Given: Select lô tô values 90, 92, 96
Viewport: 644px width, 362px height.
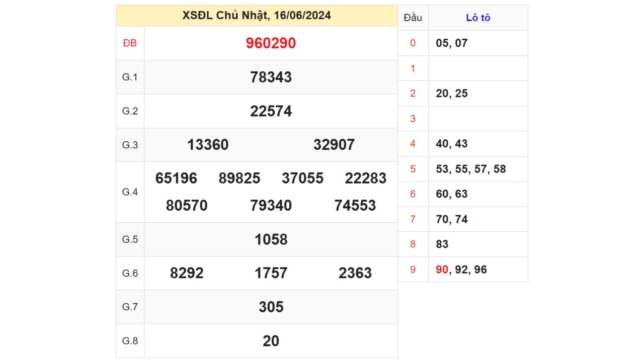Looking at the screenshot, I should click(461, 269).
